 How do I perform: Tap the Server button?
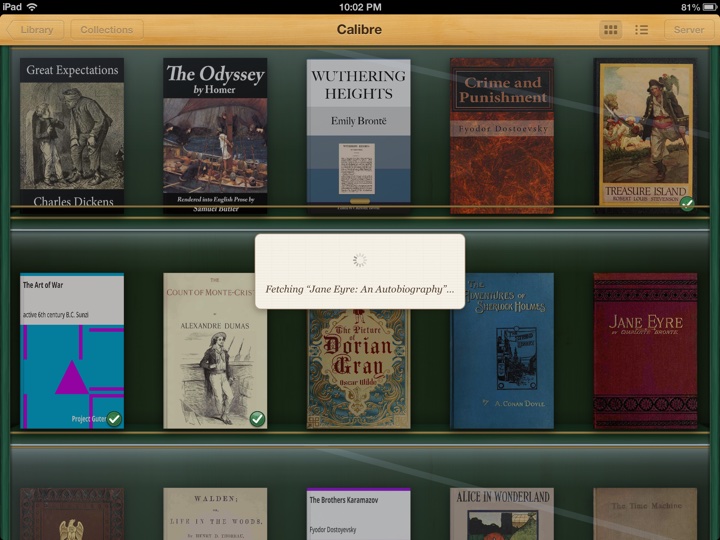(688, 30)
